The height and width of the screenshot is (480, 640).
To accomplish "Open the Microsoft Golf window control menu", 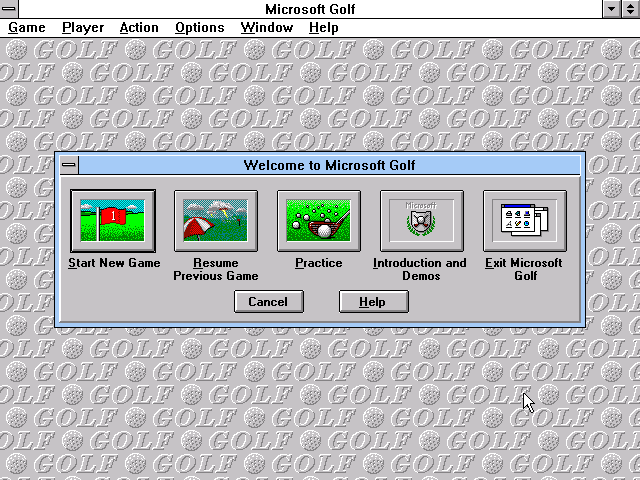I will click(x=9, y=9).
